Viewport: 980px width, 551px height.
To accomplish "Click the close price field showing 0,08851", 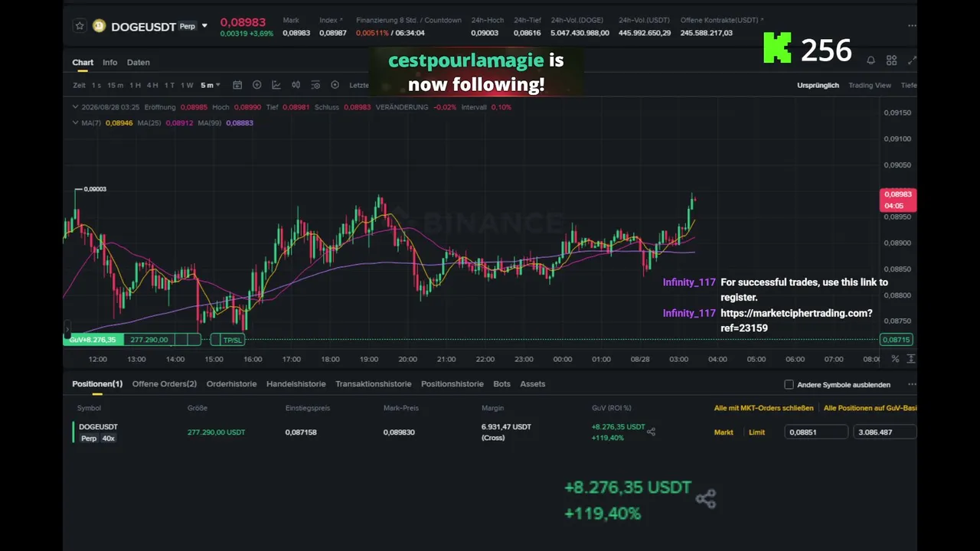I will click(816, 432).
